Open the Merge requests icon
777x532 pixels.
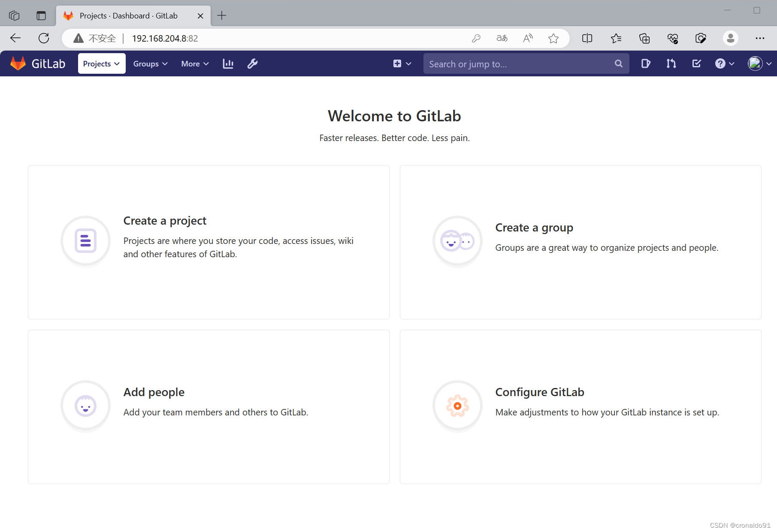coord(671,63)
